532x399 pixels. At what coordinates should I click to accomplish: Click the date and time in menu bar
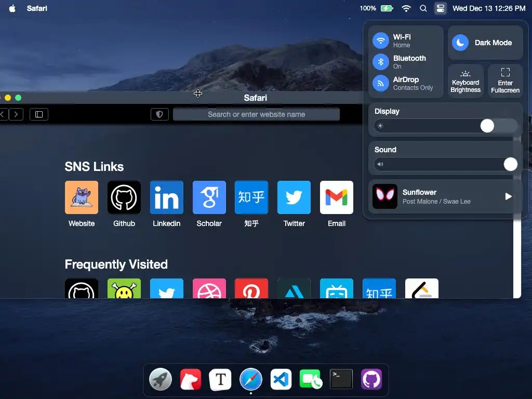click(x=489, y=8)
